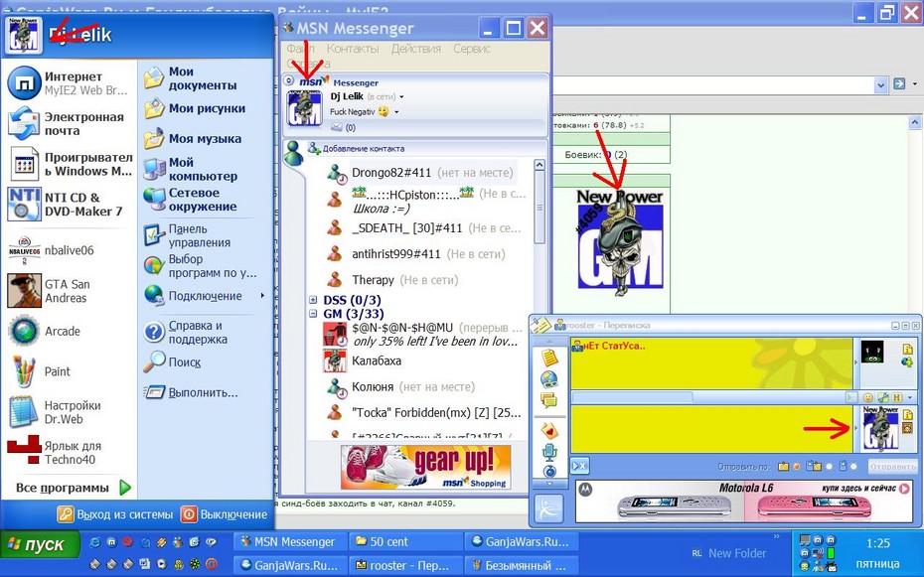The height and width of the screenshot is (577, 924).
Task: Expand the DSS (0/3) contact group
Action: (x=314, y=300)
